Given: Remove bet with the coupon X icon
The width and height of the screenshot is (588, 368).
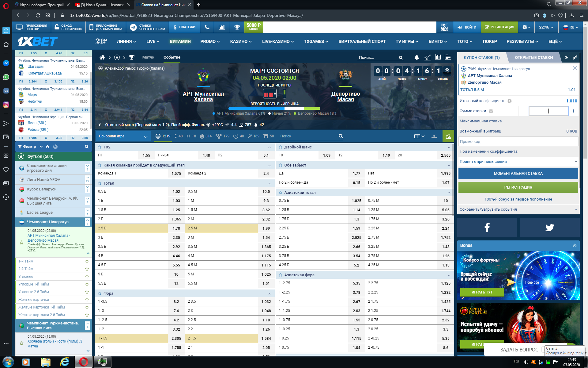Looking at the screenshot, I should point(575,68).
